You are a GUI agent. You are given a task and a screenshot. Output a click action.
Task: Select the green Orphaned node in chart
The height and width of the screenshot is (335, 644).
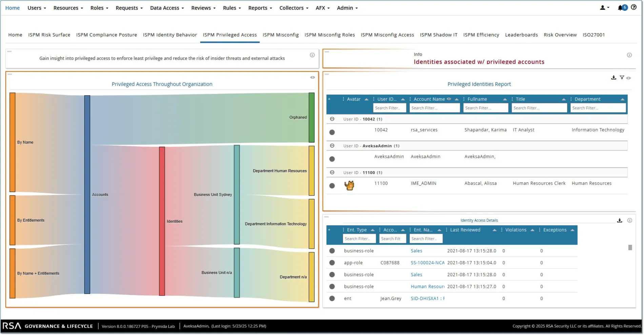click(x=311, y=117)
